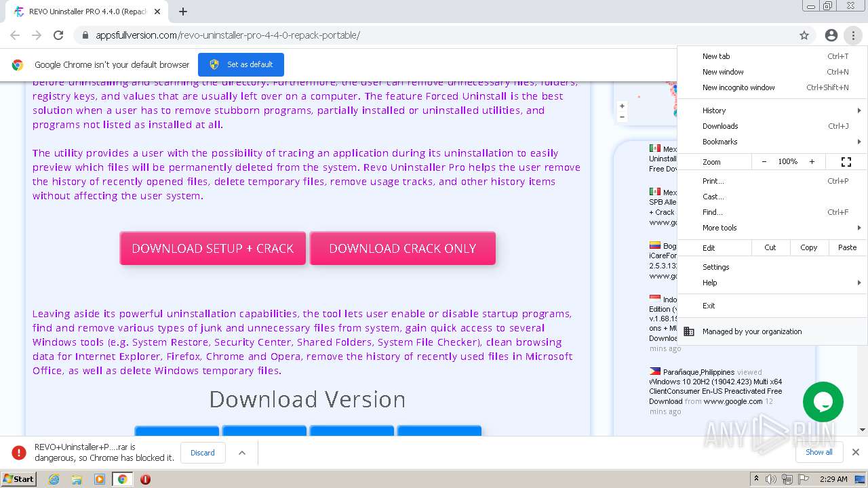Select the REVO Uninstaller PRO browser tab

pos(88,12)
